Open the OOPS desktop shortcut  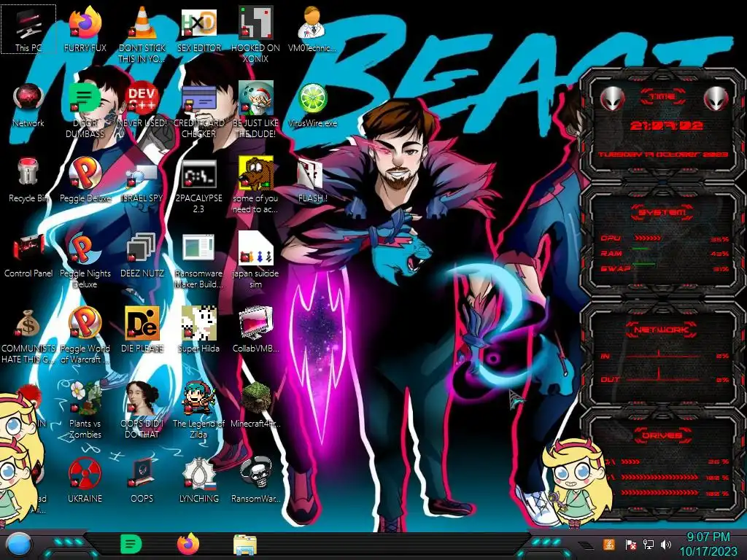point(142,481)
